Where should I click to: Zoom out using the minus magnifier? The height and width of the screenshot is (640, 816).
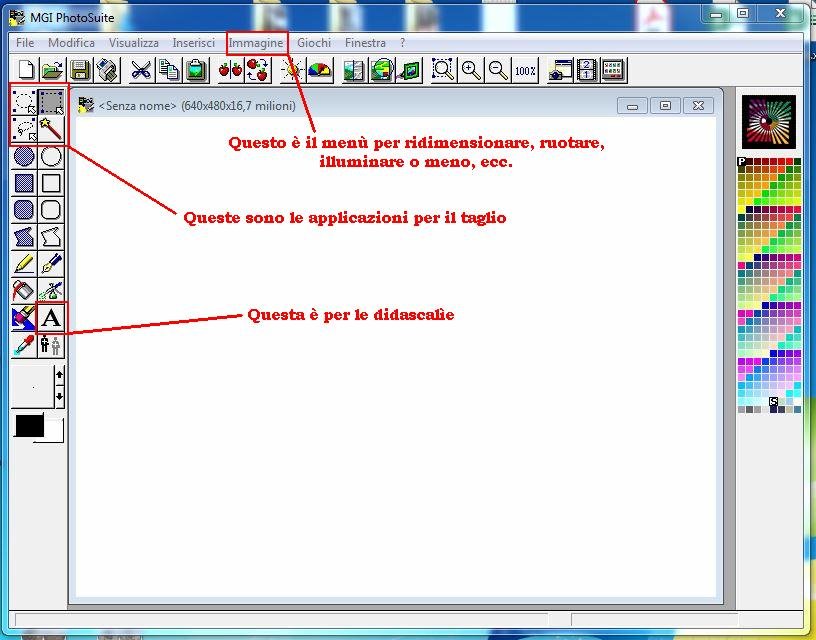click(x=498, y=70)
